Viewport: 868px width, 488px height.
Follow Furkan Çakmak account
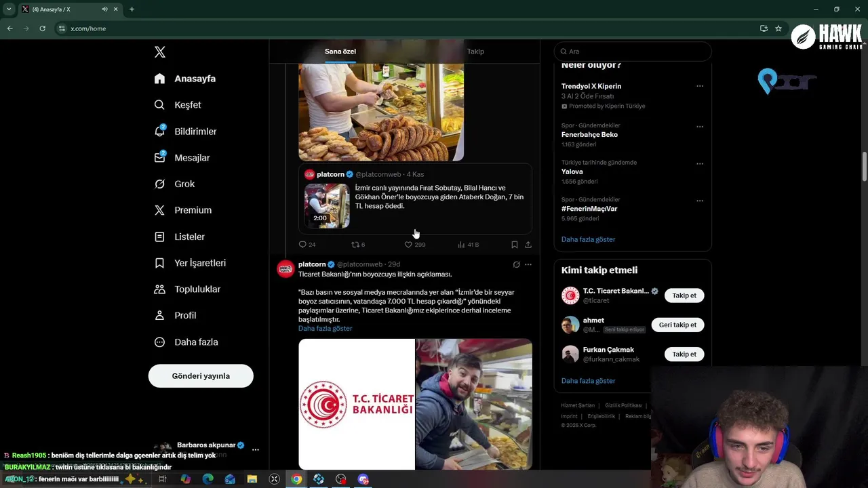click(684, 354)
